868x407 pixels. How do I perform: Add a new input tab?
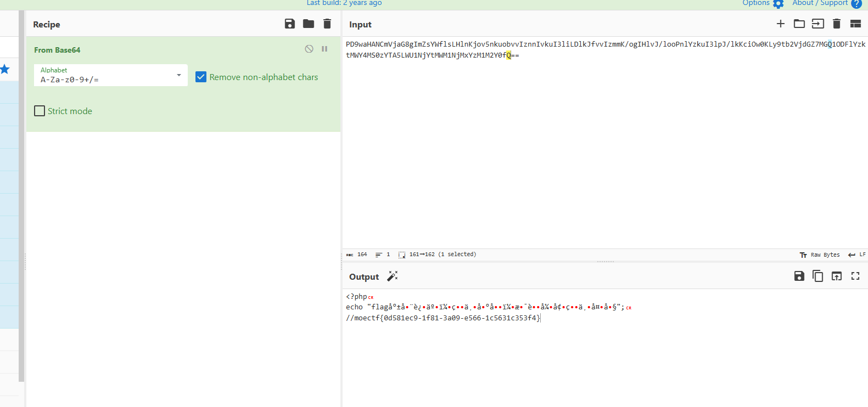coord(781,24)
